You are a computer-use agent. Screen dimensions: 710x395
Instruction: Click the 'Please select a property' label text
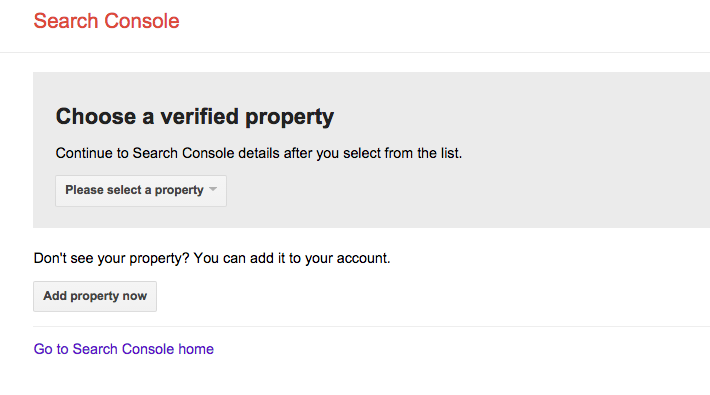(134, 190)
